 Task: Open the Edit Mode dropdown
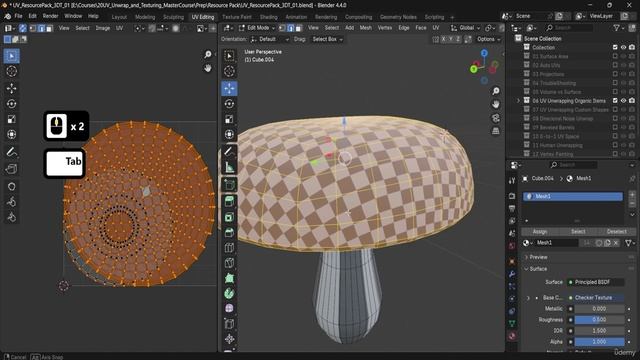pyautogui.click(x=257, y=28)
